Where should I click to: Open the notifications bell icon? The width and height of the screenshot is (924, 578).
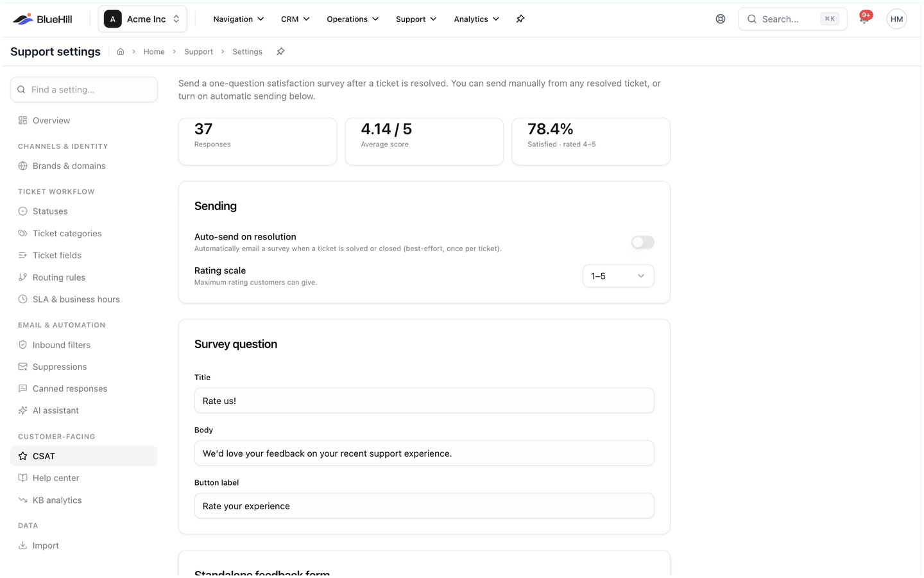(x=864, y=19)
